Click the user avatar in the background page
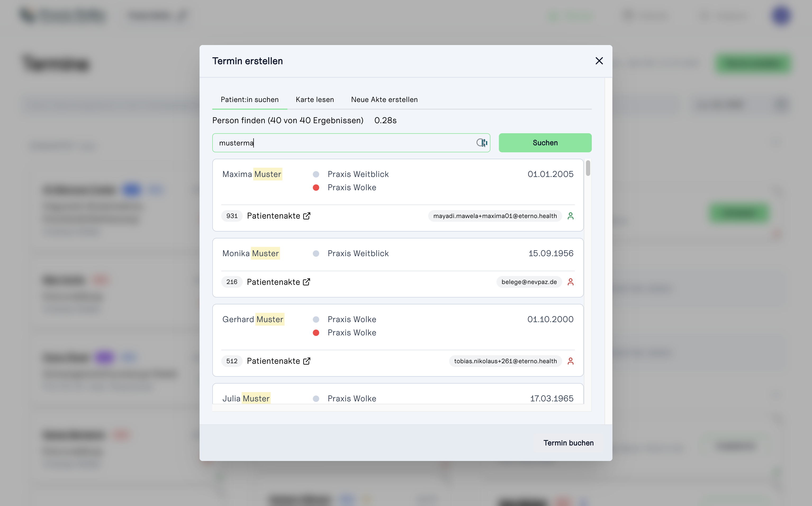This screenshot has width=812, height=506. [781, 15]
